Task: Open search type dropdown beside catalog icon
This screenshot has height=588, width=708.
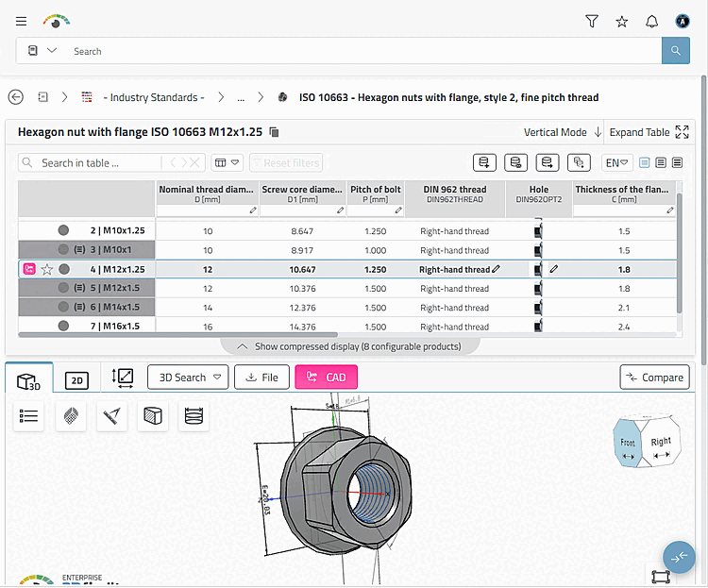Action: pyautogui.click(x=52, y=50)
